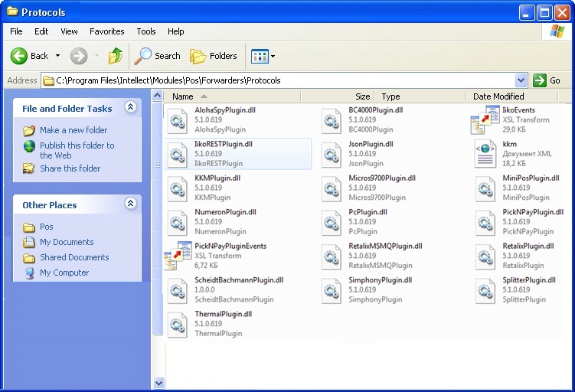Collapse the File and Folder Tasks panel
Screen dimensions: 575x392
[x=130, y=108]
